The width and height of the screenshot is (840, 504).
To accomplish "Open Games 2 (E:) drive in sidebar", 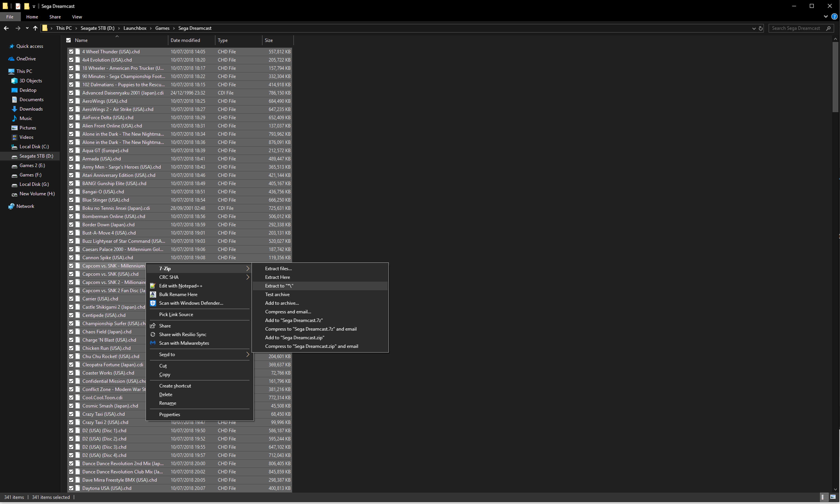I will tap(32, 165).
